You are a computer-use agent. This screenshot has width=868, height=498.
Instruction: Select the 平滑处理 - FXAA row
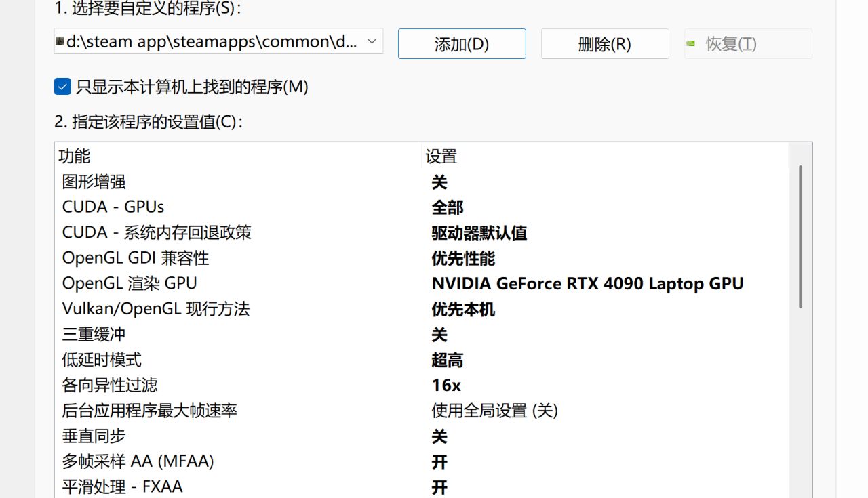(x=422, y=487)
